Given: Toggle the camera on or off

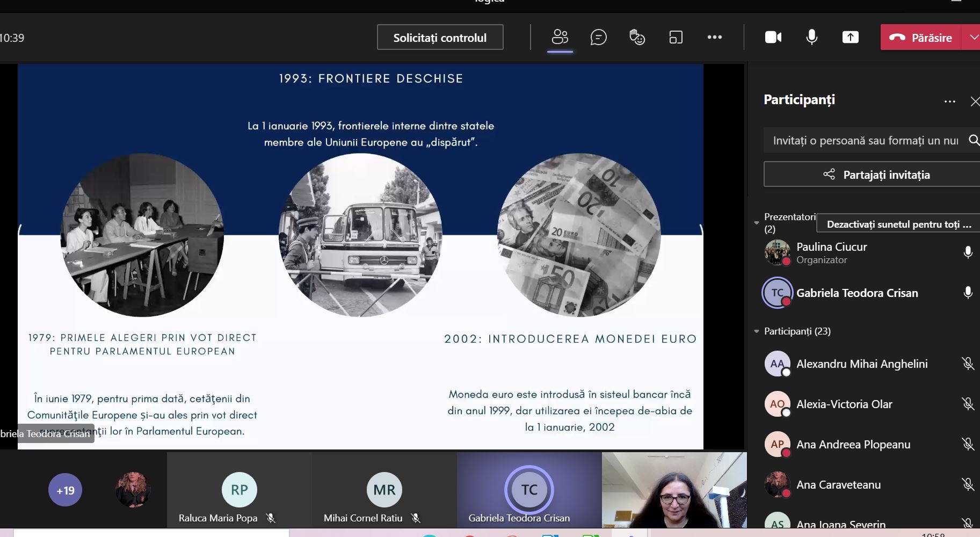Looking at the screenshot, I should click(773, 37).
